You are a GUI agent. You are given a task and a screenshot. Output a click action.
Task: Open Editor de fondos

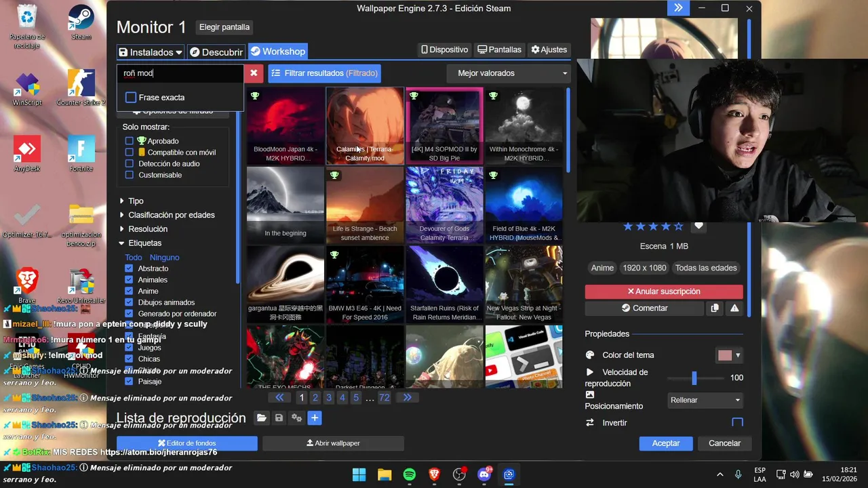(187, 443)
